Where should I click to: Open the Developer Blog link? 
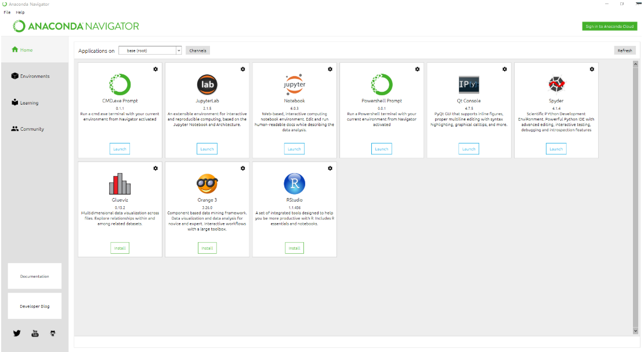click(34, 306)
